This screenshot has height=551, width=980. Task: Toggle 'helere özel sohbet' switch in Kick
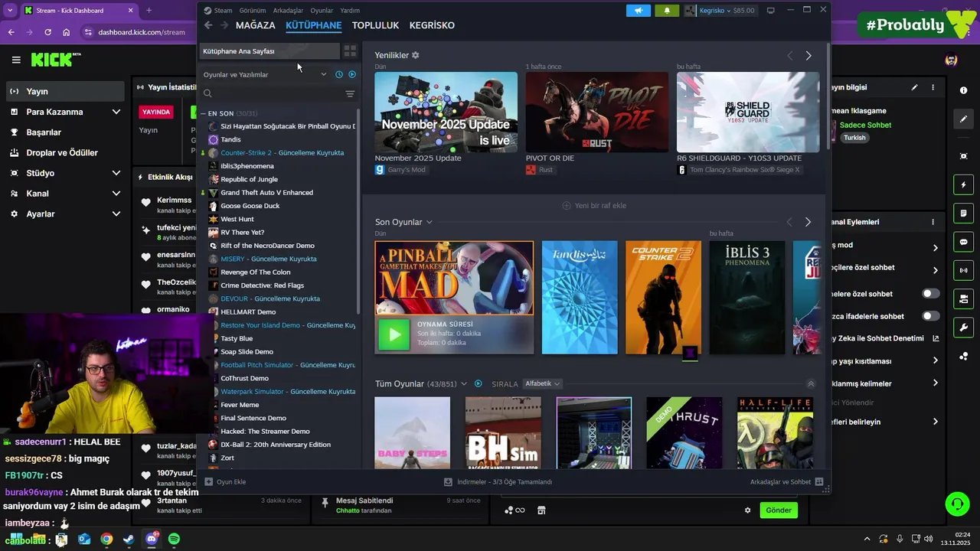click(x=931, y=293)
